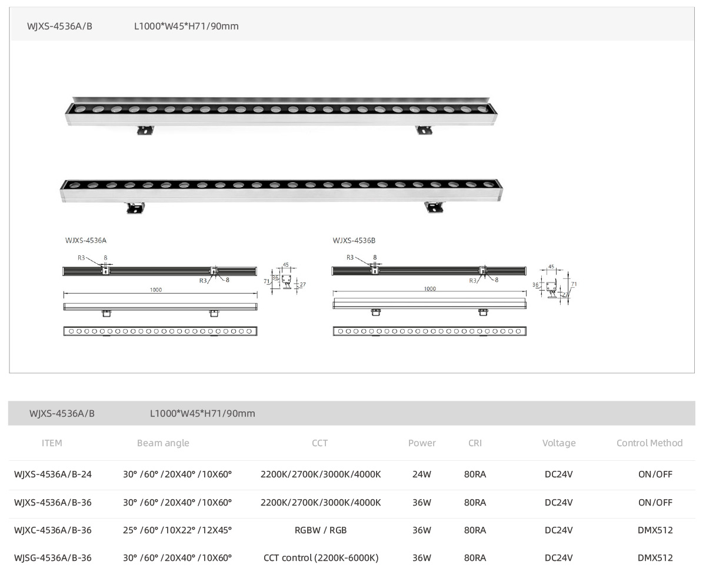Select the WJXC-4536A/B-36 item cell
Image resolution: width=706 pixels, height=588 pixels.
53,530
